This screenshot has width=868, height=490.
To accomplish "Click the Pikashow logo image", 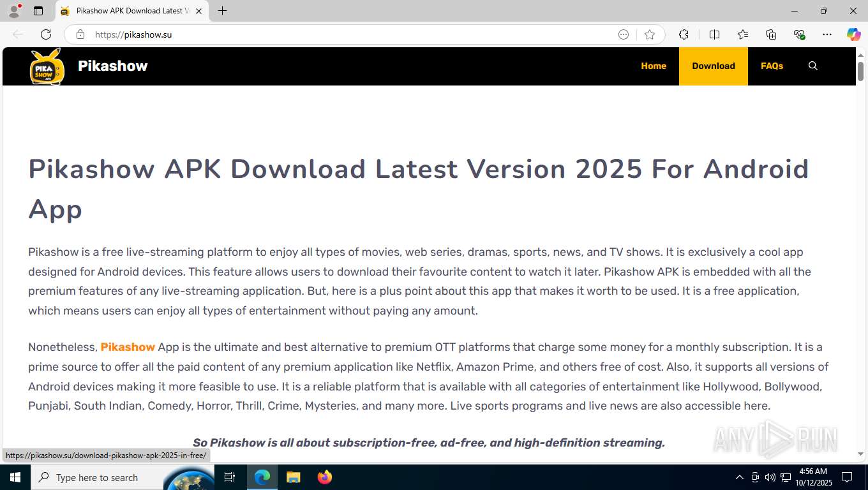I will point(47,66).
